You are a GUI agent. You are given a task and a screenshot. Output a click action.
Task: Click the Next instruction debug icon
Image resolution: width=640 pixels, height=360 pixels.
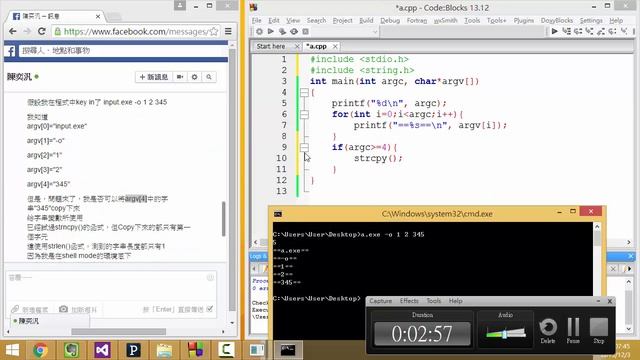coord(613,31)
